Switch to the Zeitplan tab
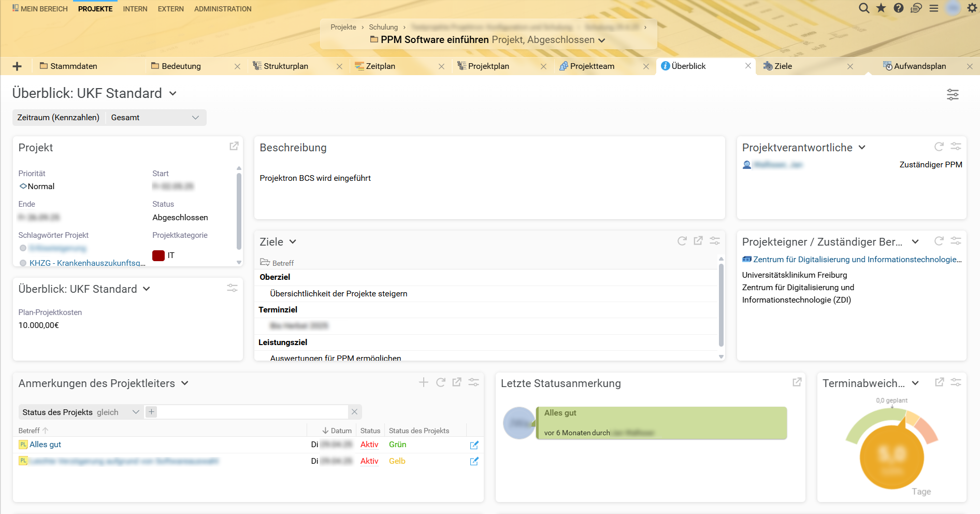The image size is (980, 514). [381, 66]
